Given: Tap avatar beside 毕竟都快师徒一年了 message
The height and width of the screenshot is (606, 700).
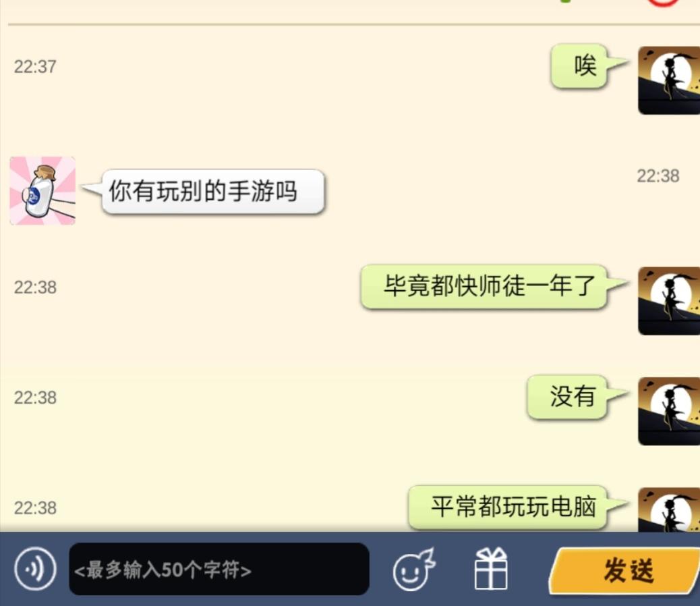Looking at the screenshot, I should [669, 301].
